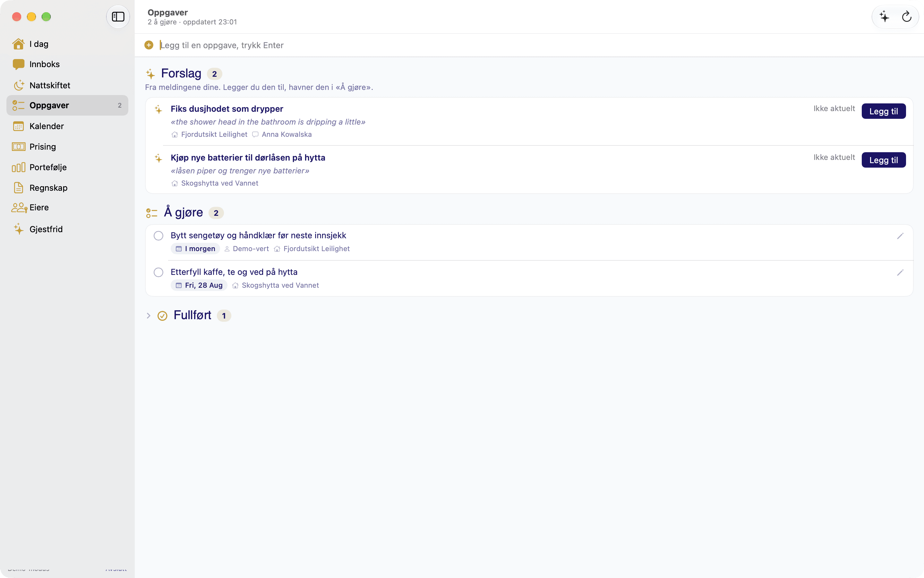
Task: Click the Legg til en oppgave input field
Action: click(x=535, y=45)
